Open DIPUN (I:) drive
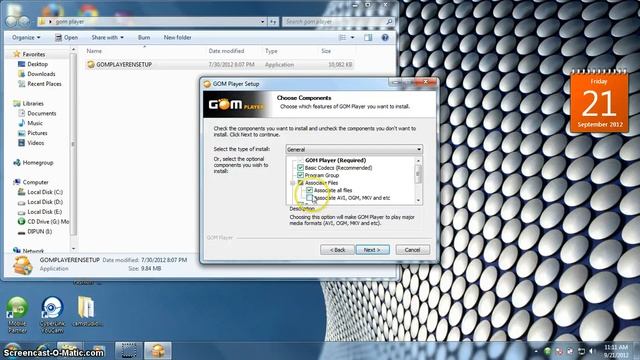Screen dimensions: 640x360 point(40,231)
